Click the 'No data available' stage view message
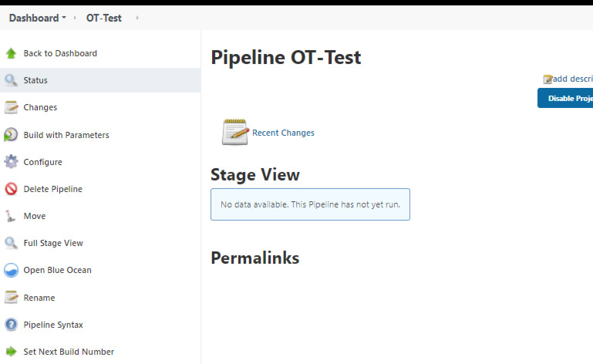Screen dimensions: 593x364 pos(310,204)
